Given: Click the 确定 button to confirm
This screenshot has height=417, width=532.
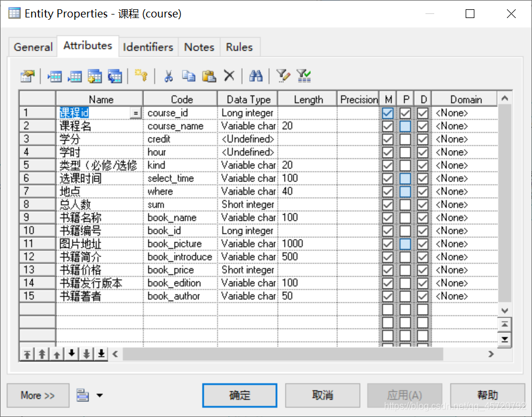Looking at the screenshot, I should coord(239,395).
